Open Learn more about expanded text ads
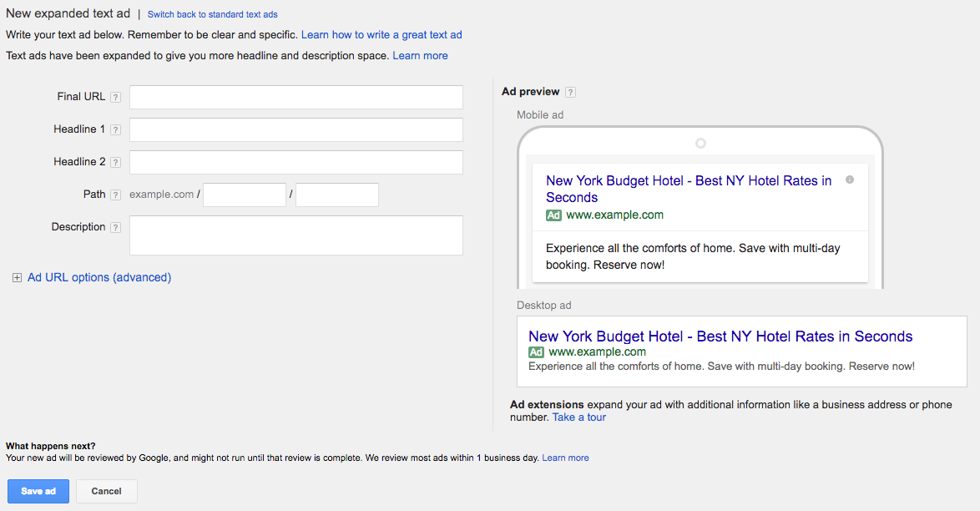 420,56
